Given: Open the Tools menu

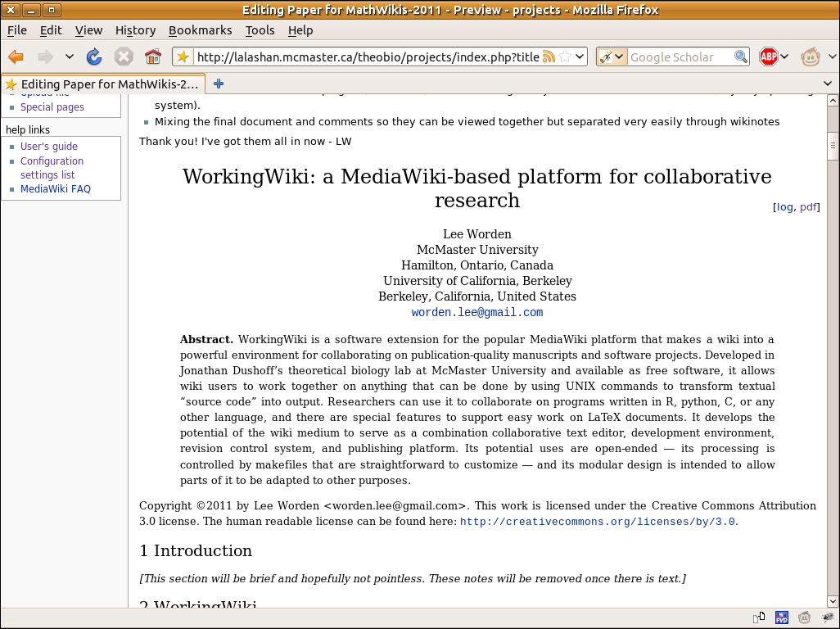Looking at the screenshot, I should (x=260, y=30).
